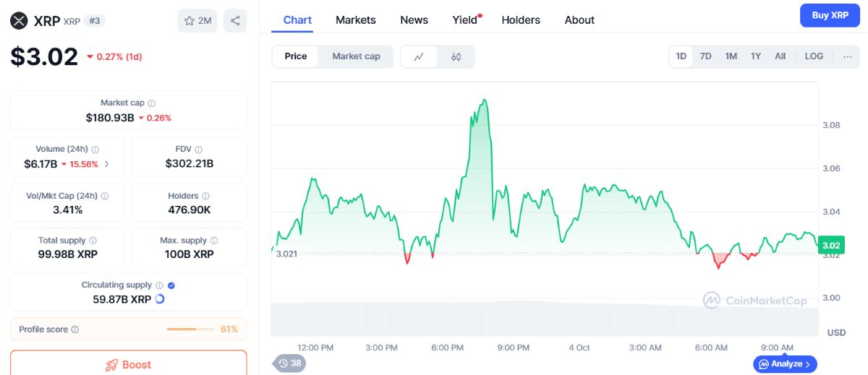Open the News tab
This screenshot has width=868, height=375.
coord(414,20)
